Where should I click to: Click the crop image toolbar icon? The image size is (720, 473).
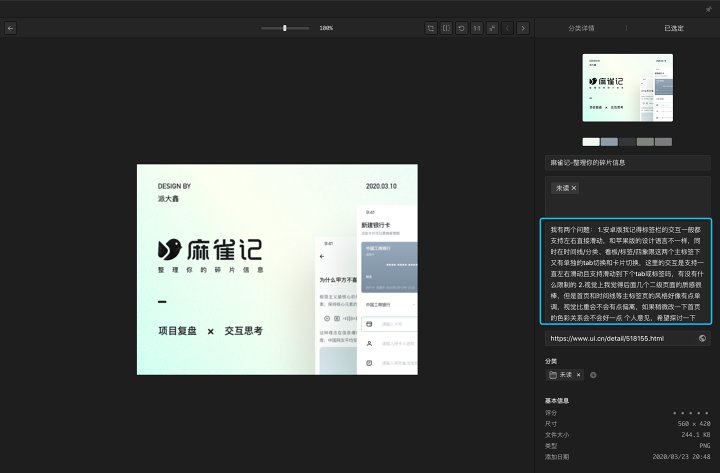pyautogui.click(x=431, y=28)
